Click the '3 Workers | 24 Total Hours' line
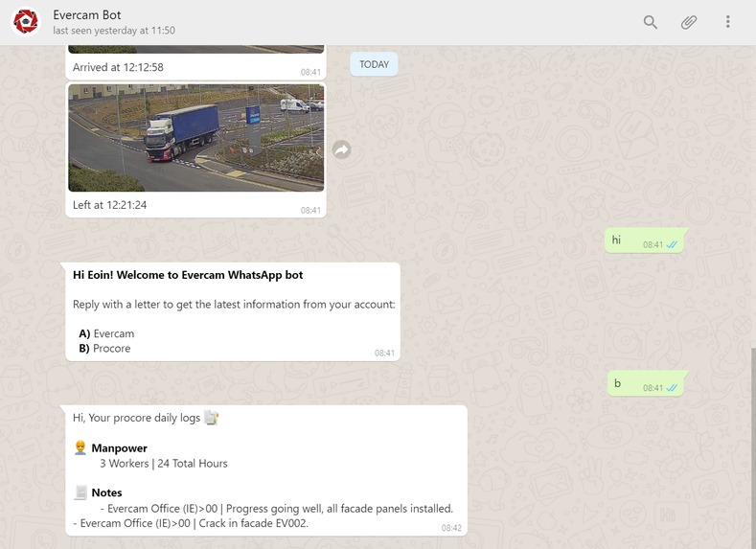The width and height of the screenshot is (756, 549). [x=164, y=464]
